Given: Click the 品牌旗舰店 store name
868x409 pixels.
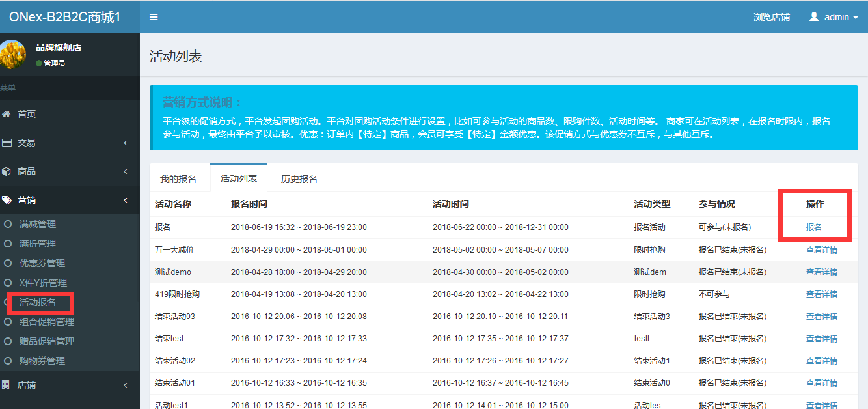Looking at the screenshot, I should pos(59,48).
